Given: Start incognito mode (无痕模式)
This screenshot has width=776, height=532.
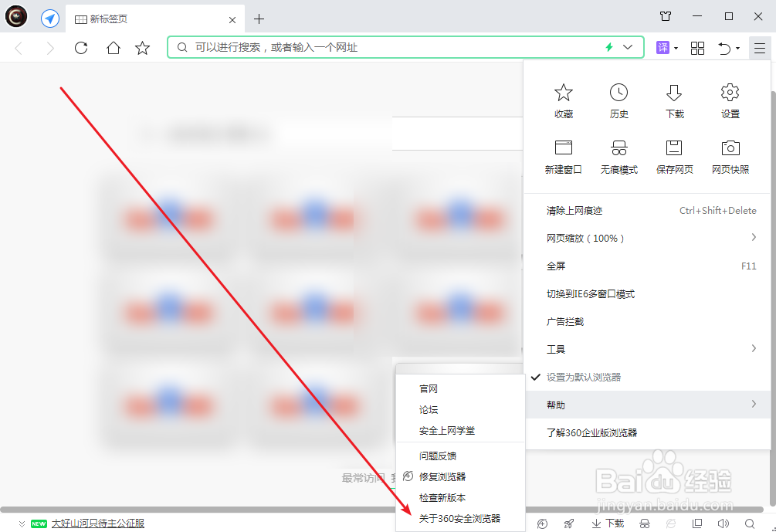Looking at the screenshot, I should pos(618,157).
